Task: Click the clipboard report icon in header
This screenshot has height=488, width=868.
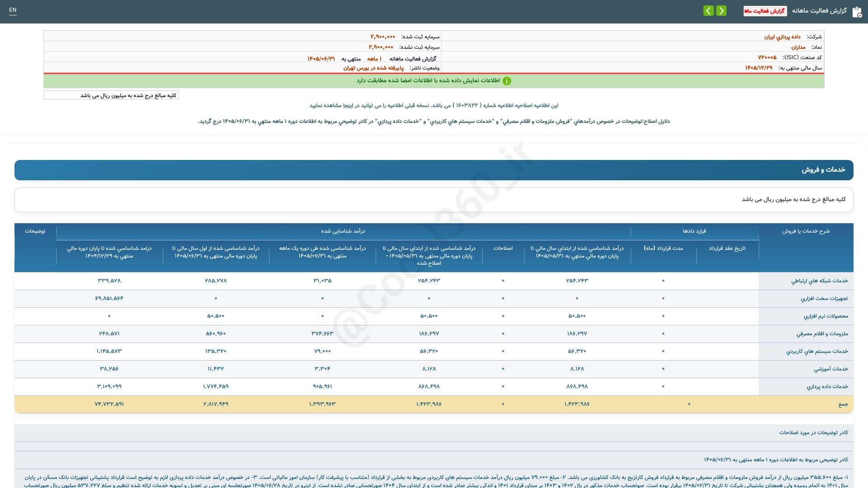Action: [857, 12]
